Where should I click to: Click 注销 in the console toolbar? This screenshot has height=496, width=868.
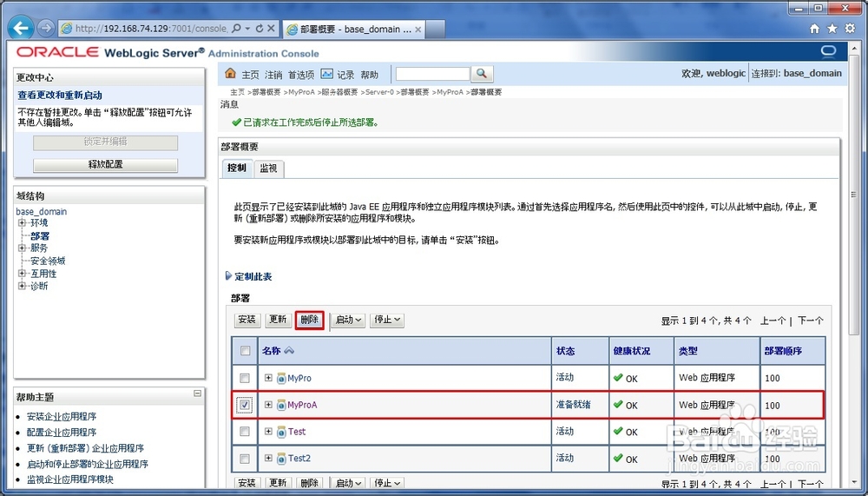(x=273, y=74)
